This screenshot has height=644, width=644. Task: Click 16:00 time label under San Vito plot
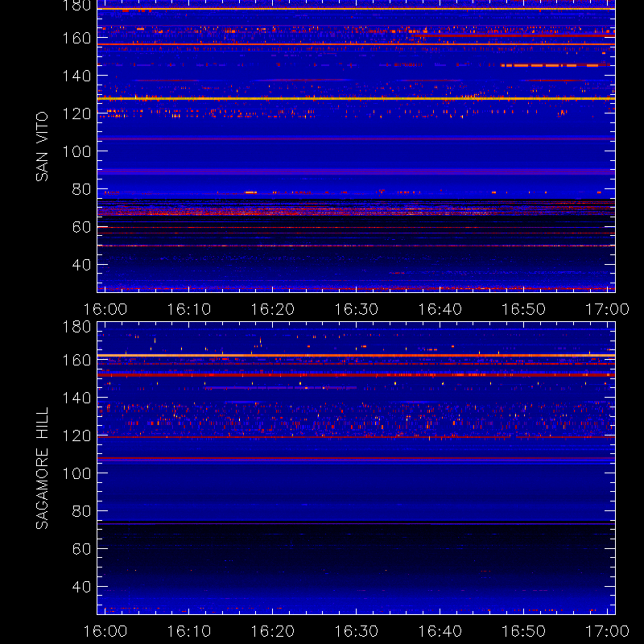[x=105, y=309]
